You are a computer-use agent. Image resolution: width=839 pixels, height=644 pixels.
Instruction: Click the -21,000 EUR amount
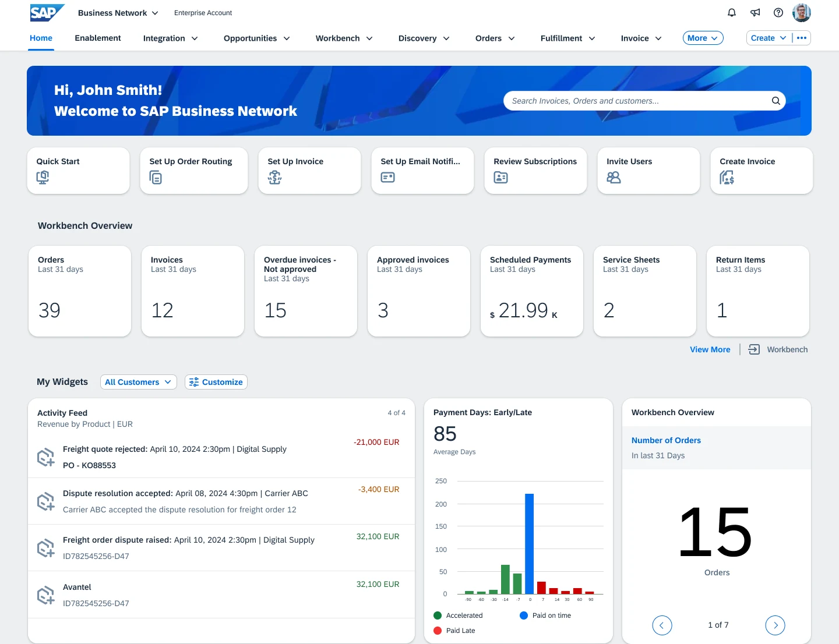(376, 442)
